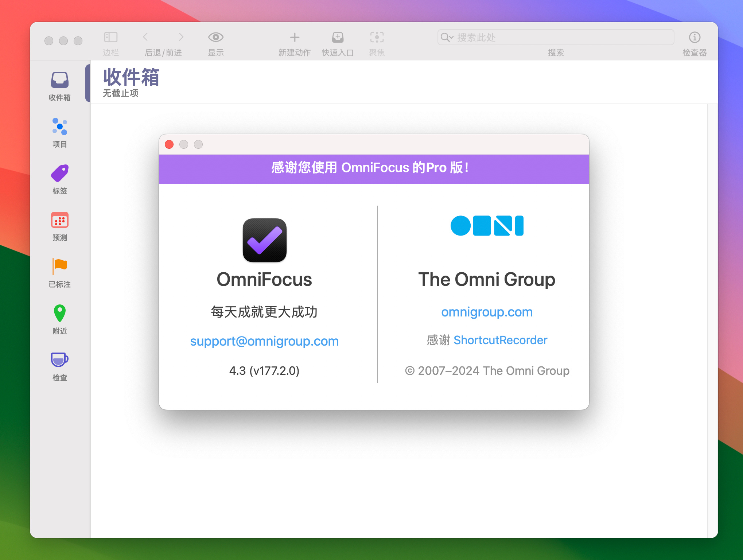
Task: Click The Omni Group heading text
Action: (487, 280)
